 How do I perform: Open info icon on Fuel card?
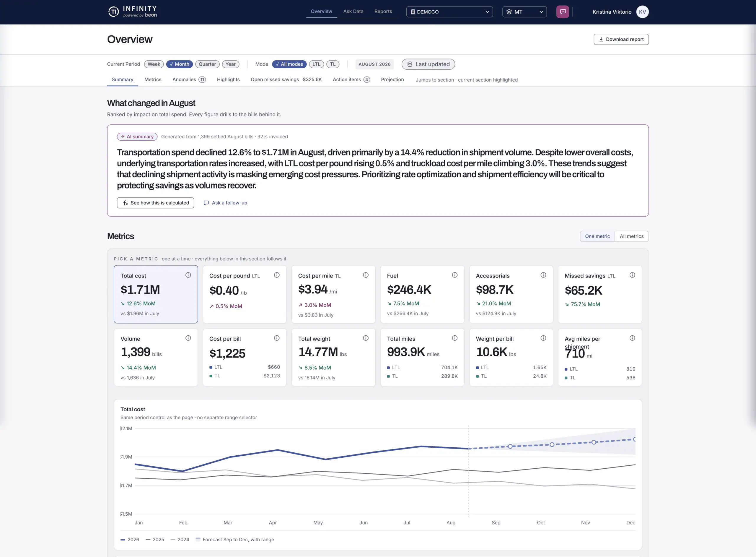coord(454,275)
